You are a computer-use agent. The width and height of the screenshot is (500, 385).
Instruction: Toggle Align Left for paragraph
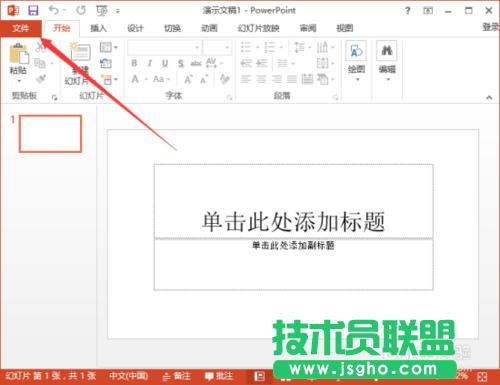[246, 79]
